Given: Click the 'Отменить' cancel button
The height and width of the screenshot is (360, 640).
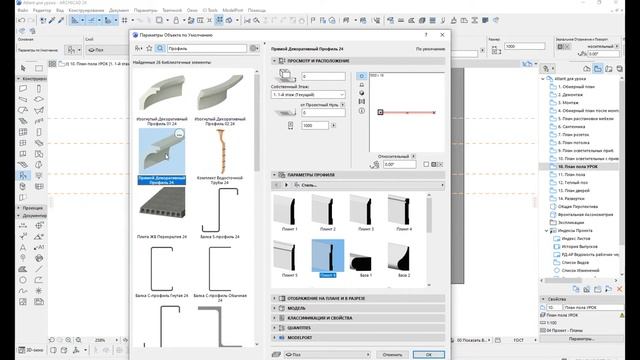Looking at the screenshot, I should [392, 355].
